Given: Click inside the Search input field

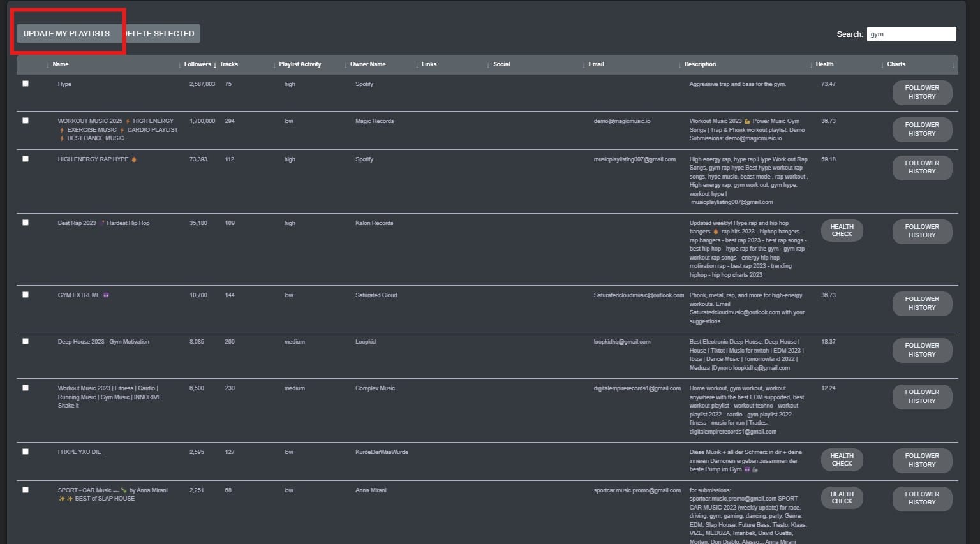Looking at the screenshot, I should click(911, 34).
